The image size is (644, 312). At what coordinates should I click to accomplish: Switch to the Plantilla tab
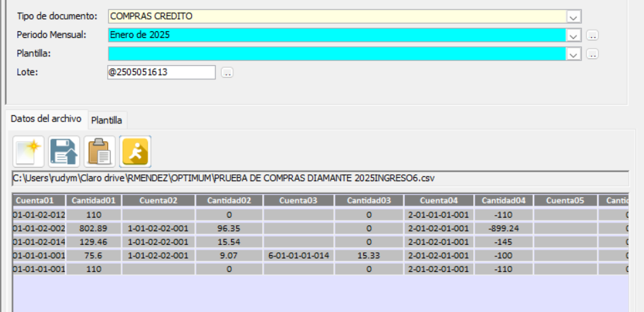107,120
